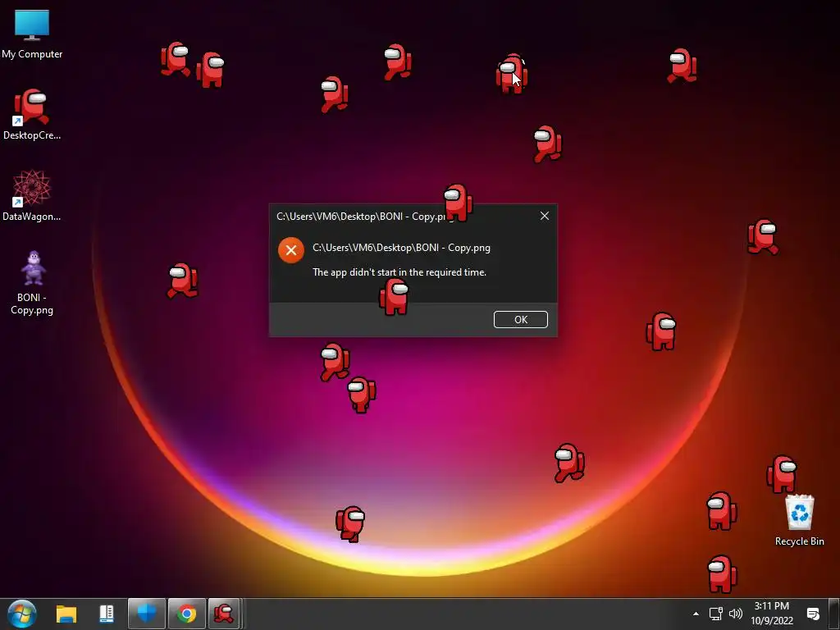Click the crewmate overlapping the dialog title
The image size is (840, 630).
[458, 203]
